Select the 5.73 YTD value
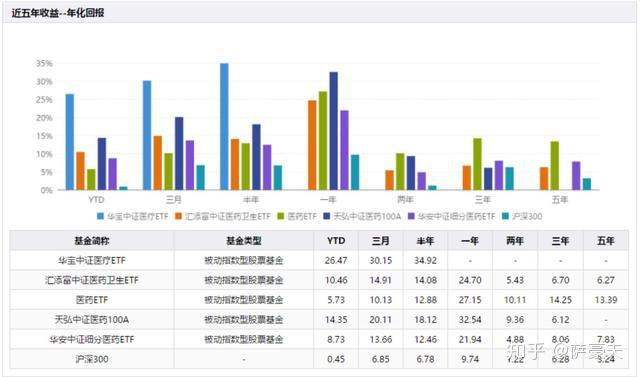The height and width of the screenshot is (377, 640). 336,300
